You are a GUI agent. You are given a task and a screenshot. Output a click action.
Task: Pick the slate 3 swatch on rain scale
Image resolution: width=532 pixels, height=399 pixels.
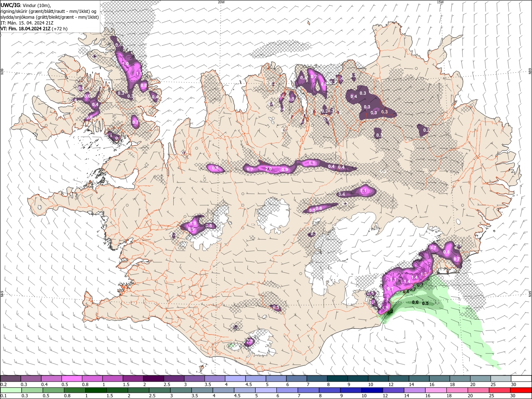181,390
